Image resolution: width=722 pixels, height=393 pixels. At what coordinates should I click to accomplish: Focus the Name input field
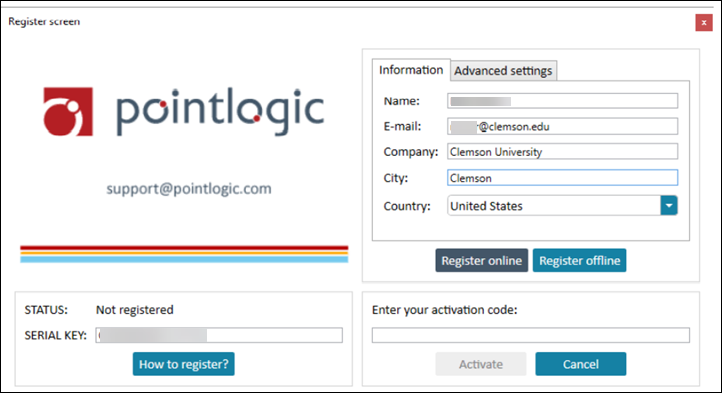tap(562, 101)
